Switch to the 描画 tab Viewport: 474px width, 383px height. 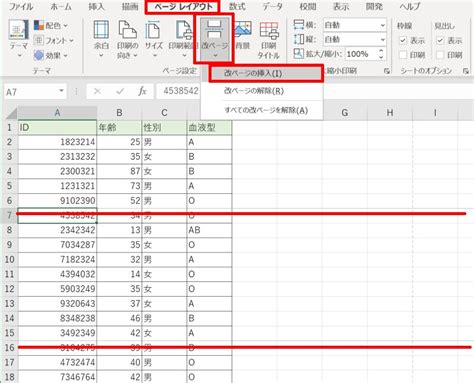pyautogui.click(x=130, y=6)
